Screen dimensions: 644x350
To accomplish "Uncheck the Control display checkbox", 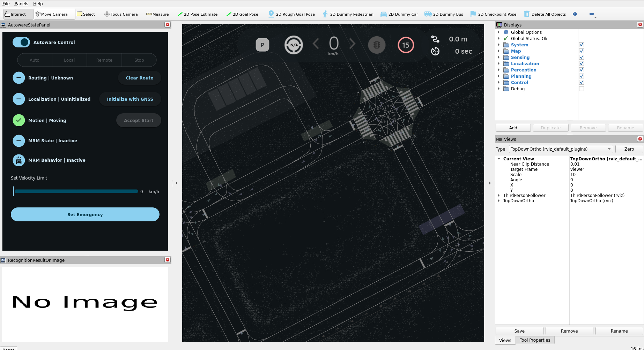I will pos(582,82).
